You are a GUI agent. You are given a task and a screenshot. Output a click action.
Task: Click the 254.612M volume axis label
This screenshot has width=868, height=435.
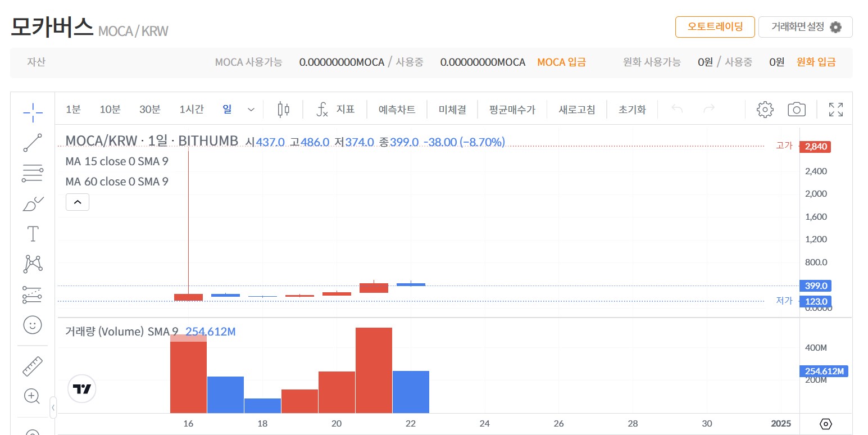click(824, 371)
